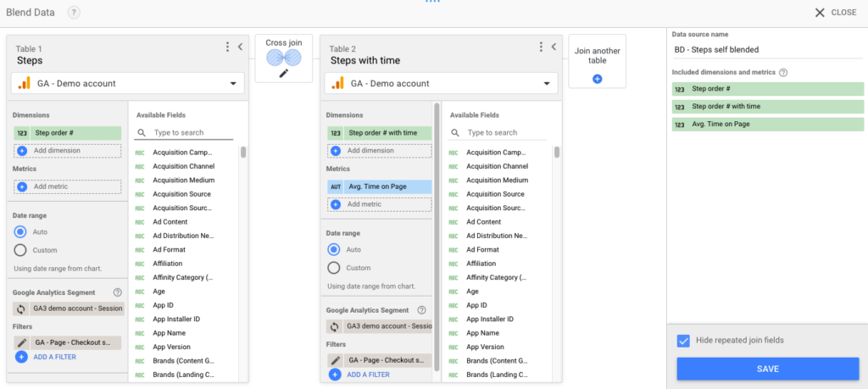Screen dimensions: 868x389
Task: Open Table 1 Google Analytics Segment help icon
Action: (117, 292)
